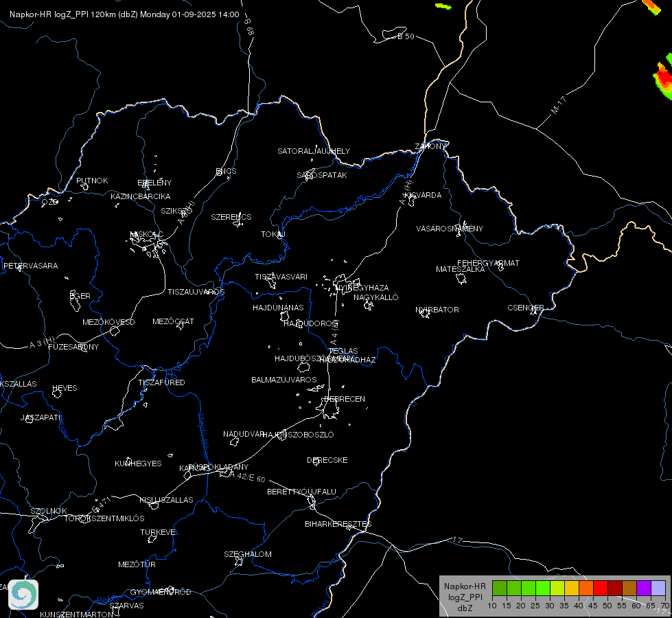Click the SZEGHALOM town label
672x618 pixels.
coord(248,554)
